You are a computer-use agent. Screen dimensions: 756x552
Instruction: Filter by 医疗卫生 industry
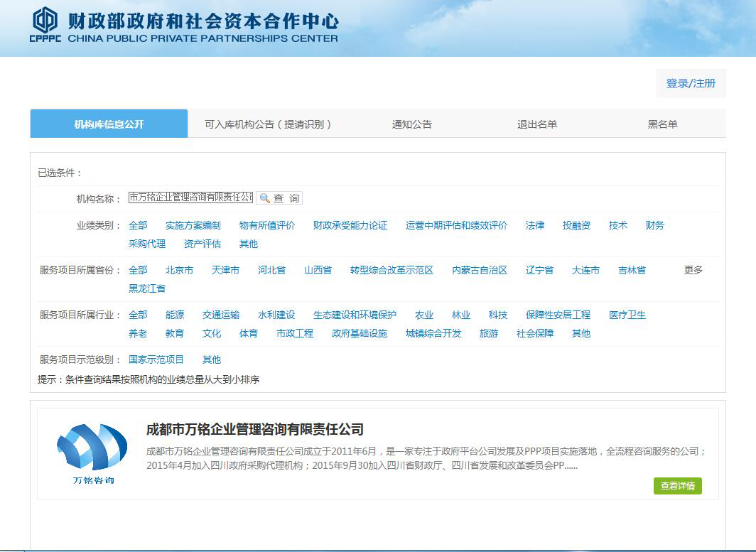coord(627,315)
